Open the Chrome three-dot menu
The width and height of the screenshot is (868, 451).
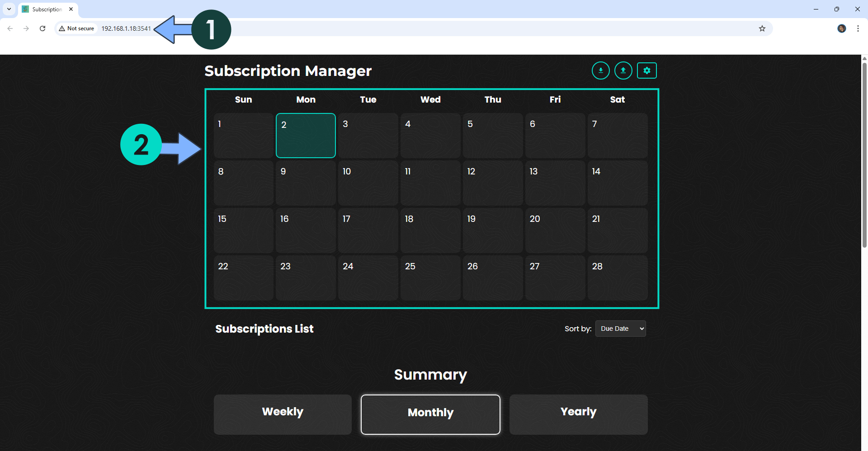[x=858, y=28]
